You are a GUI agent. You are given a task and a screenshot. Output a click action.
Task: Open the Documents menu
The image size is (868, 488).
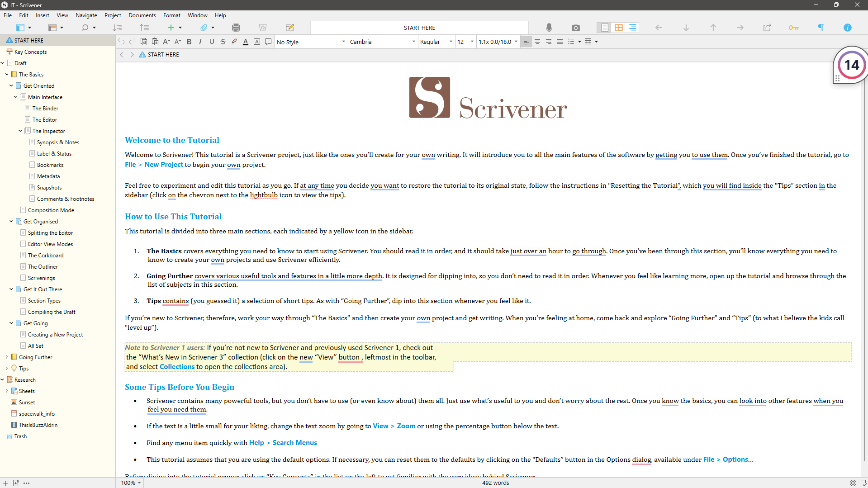tap(142, 15)
